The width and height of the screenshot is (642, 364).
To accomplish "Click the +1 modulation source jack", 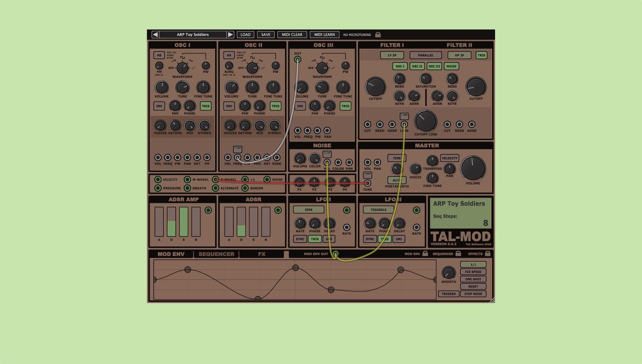I will click(245, 179).
